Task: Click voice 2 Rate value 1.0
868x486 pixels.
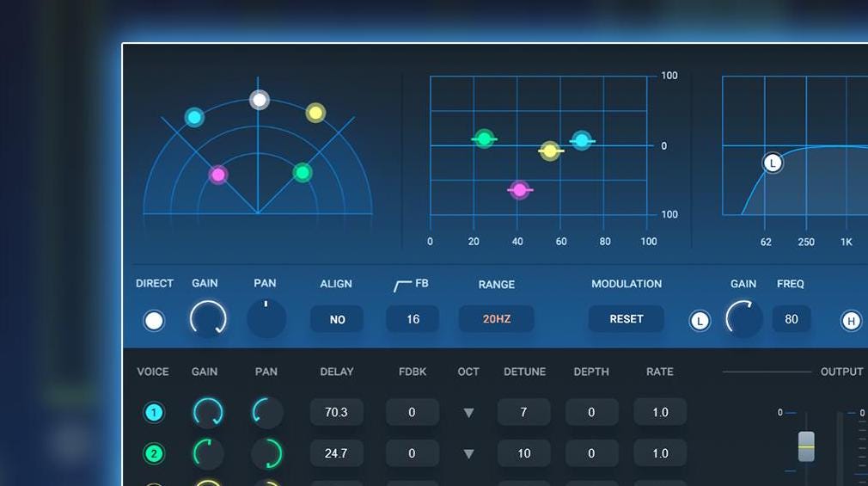Action: tap(660, 453)
